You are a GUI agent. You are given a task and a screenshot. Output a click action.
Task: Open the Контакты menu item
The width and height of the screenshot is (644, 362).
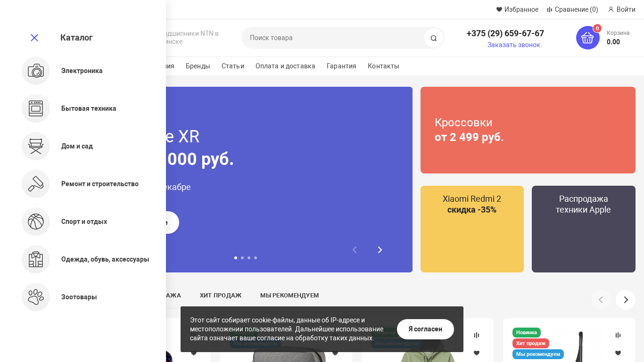(x=383, y=66)
